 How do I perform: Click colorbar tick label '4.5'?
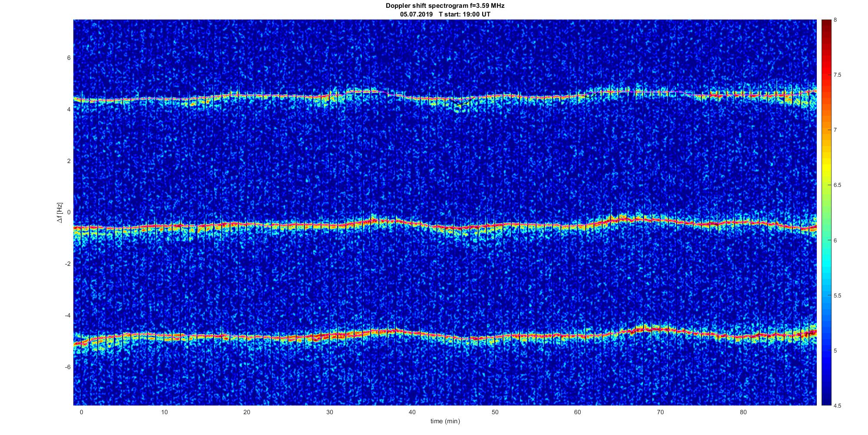pos(837,406)
